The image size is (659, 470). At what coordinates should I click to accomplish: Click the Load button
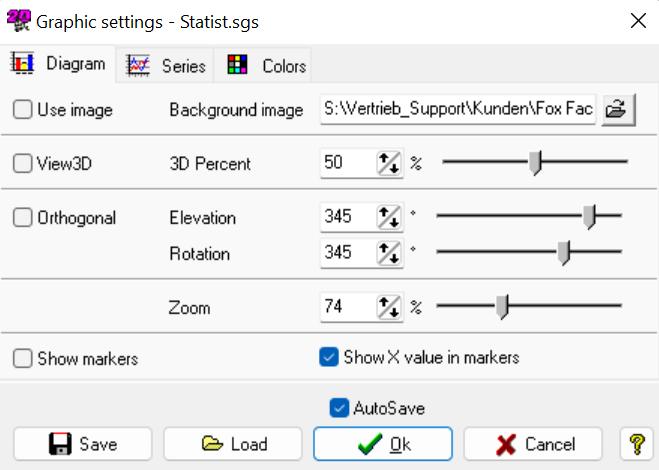pyautogui.click(x=233, y=444)
